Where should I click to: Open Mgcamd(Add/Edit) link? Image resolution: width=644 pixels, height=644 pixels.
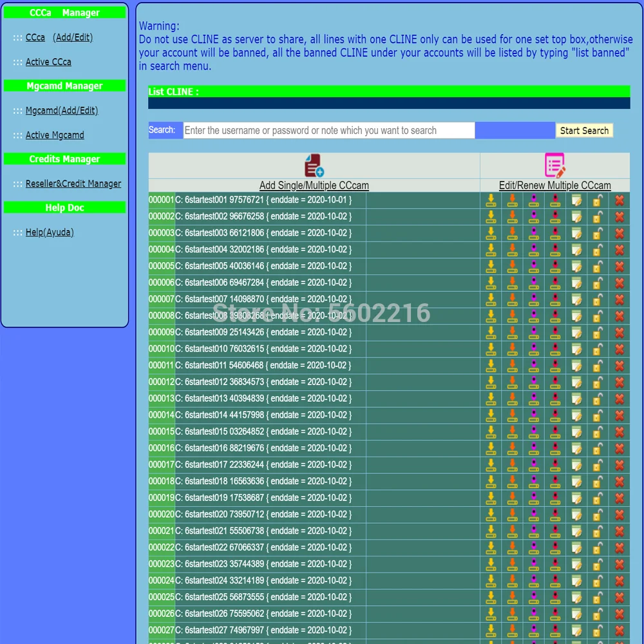[x=62, y=111]
